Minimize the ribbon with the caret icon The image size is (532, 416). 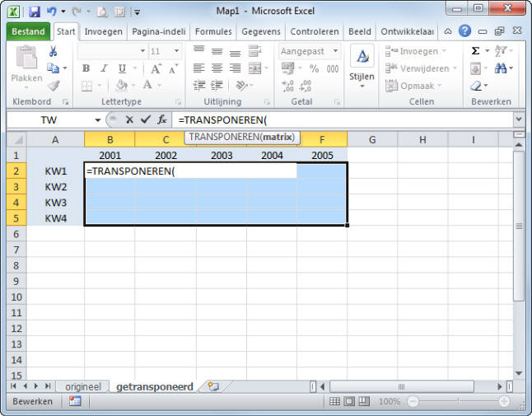[448, 31]
